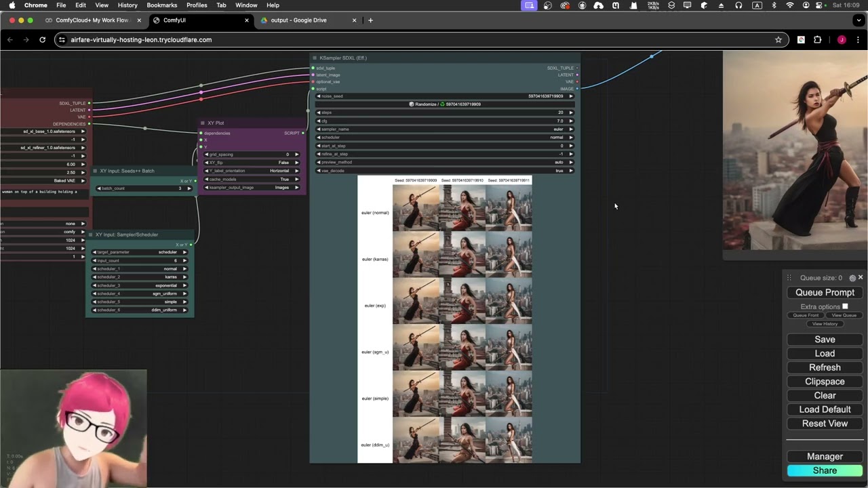Bookmark this page with the star icon

pyautogui.click(x=778, y=40)
